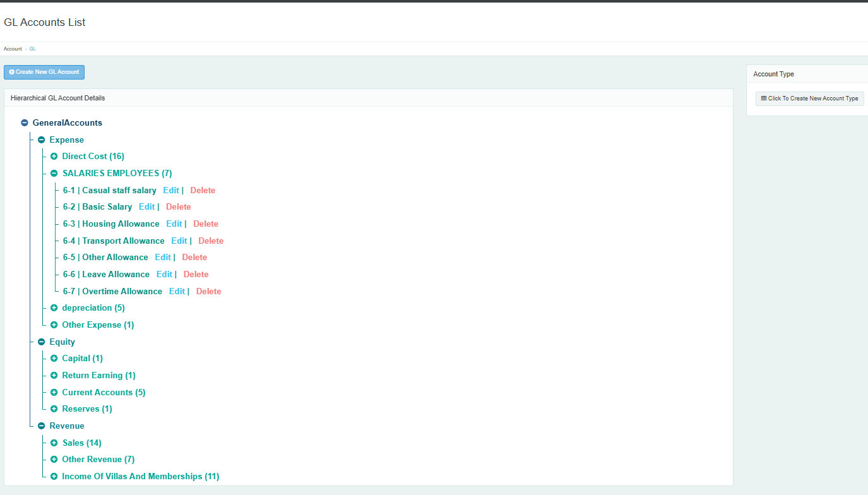The width and height of the screenshot is (868, 495).
Task: Expand depreciation (5) plus icon
Action: [x=54, y=308]
